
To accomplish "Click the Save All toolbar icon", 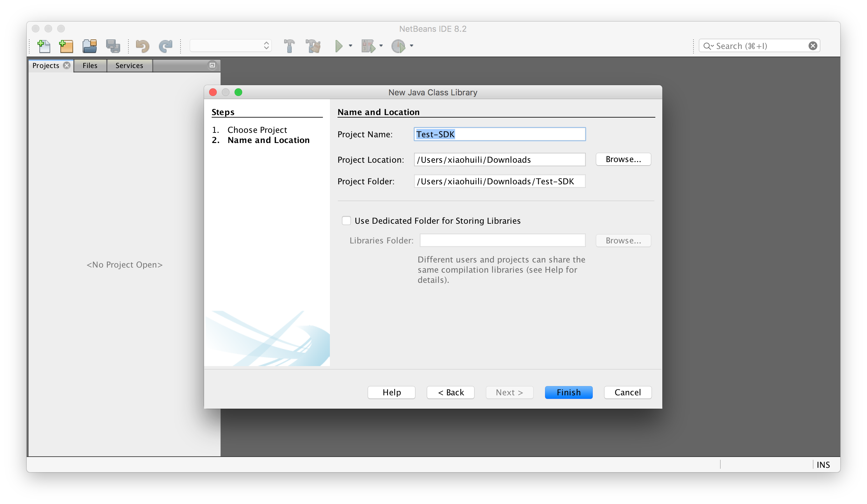I will pyautogui.click(x=113, y=46).
